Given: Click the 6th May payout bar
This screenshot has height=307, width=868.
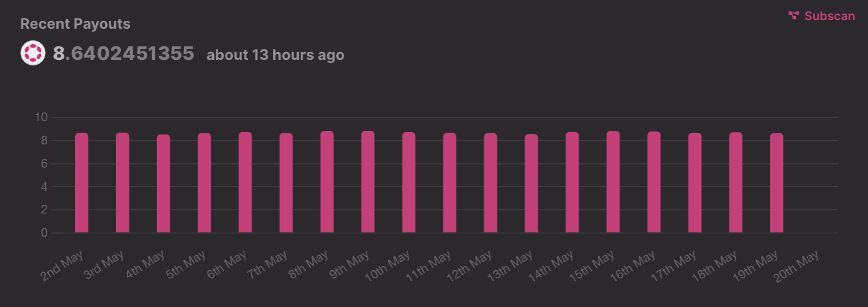Looking at the screenshot, I should point(245,182).
